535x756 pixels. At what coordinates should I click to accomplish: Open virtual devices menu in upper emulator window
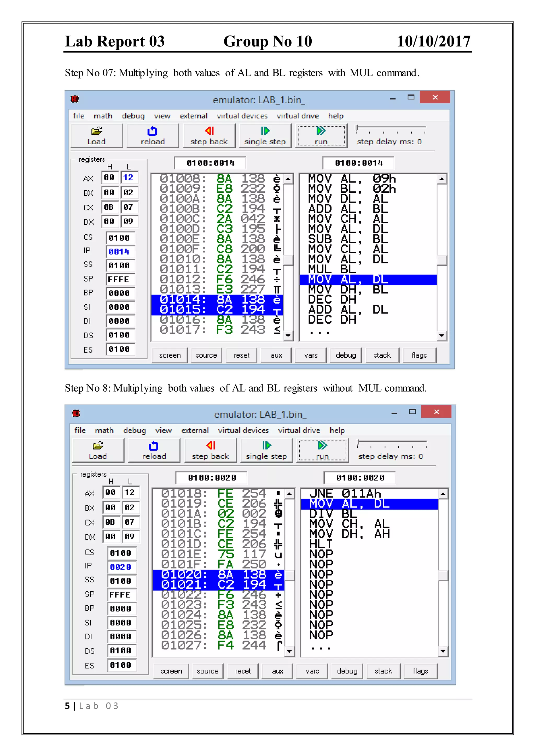click(x=242, y=116)
